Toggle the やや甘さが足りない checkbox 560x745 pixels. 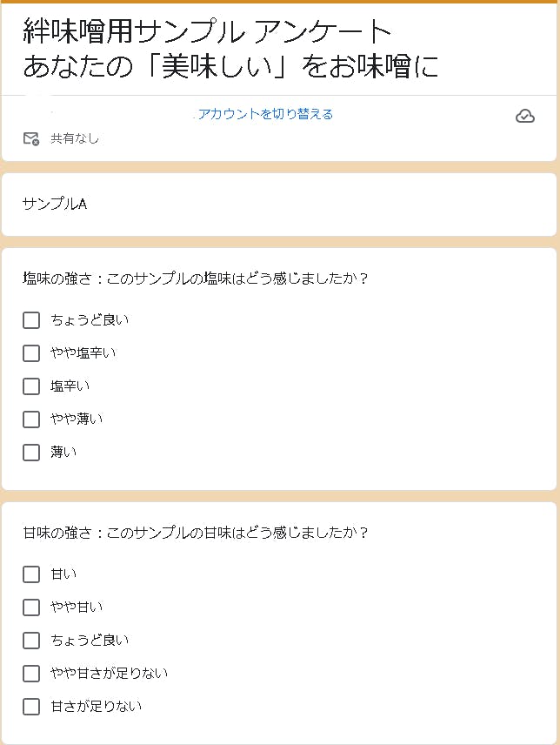31,674
